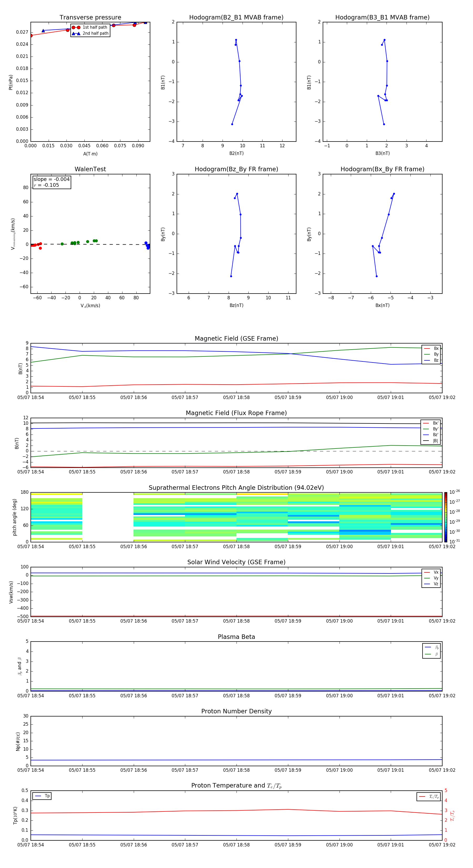Select the "WalenTest" plot title
The width and height of the screenshot is (473, 868).
pyautogui.click(x=90, y=169)
